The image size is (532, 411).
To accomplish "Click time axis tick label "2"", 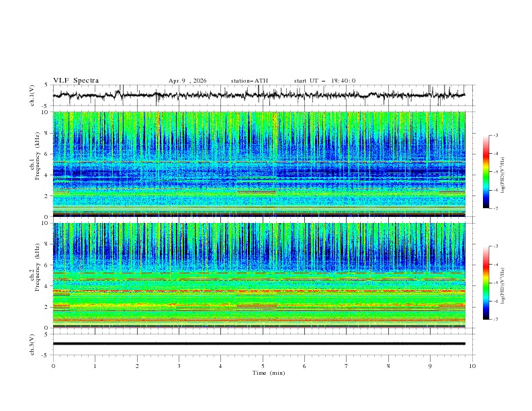I will pyautogui.click(x=137, y=366).
